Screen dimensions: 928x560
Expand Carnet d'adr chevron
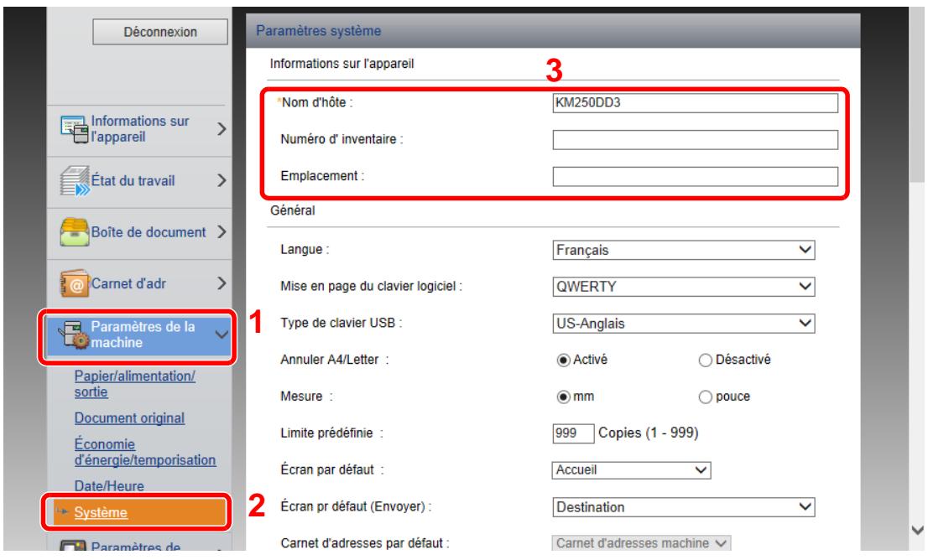[222, 283]
